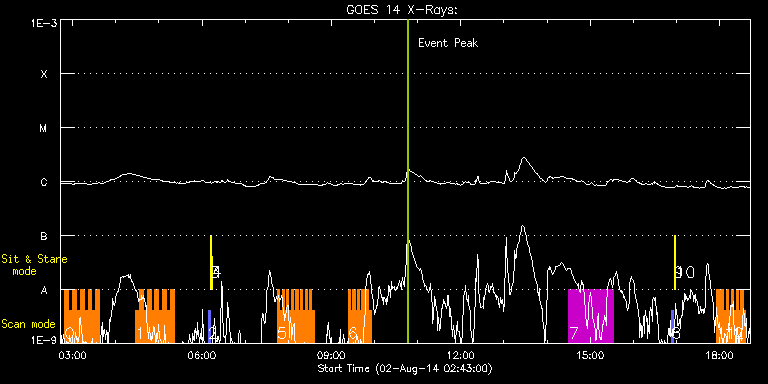768x384 pixels.
Task: Click the 'GOES 14 X-Rays:' plot title
Action: coord(402,10)
